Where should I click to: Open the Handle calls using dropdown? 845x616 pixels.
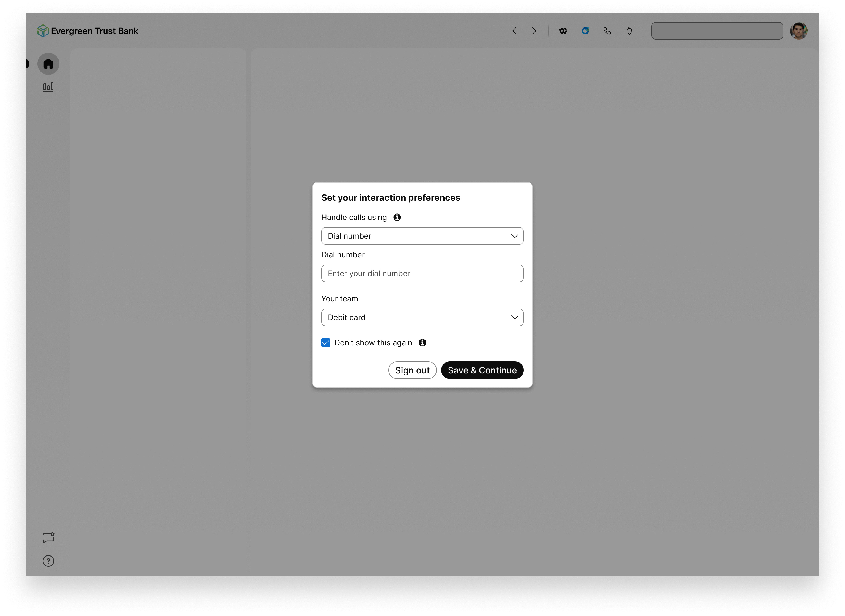(422, 236)
